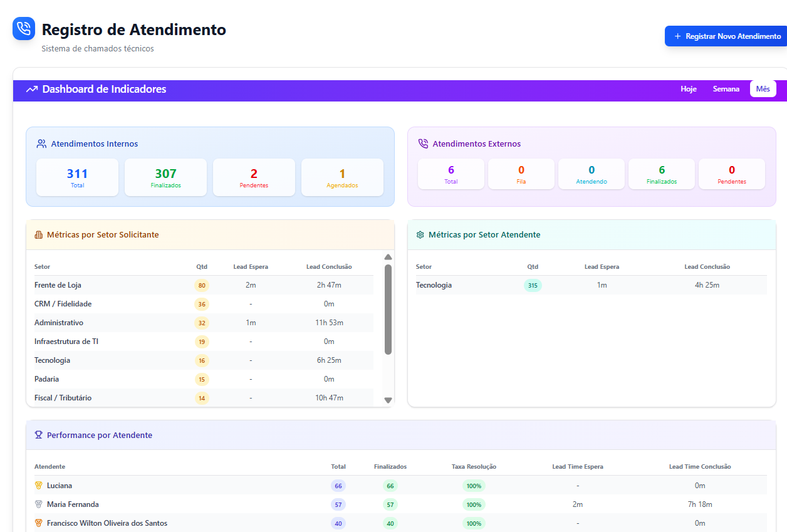Screen dimensions: 787x532
Task: Switch the dashboard period to Hoje
Action: 689,89
